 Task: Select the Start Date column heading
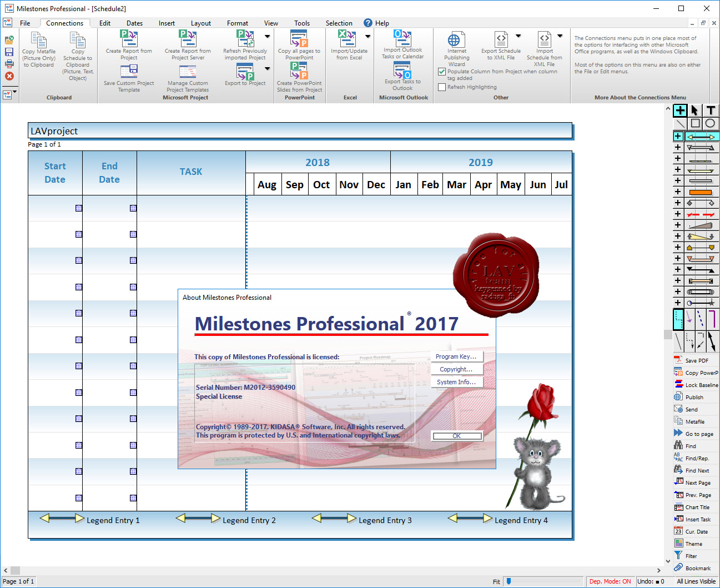pyautogui.click(x=55, y=173)
